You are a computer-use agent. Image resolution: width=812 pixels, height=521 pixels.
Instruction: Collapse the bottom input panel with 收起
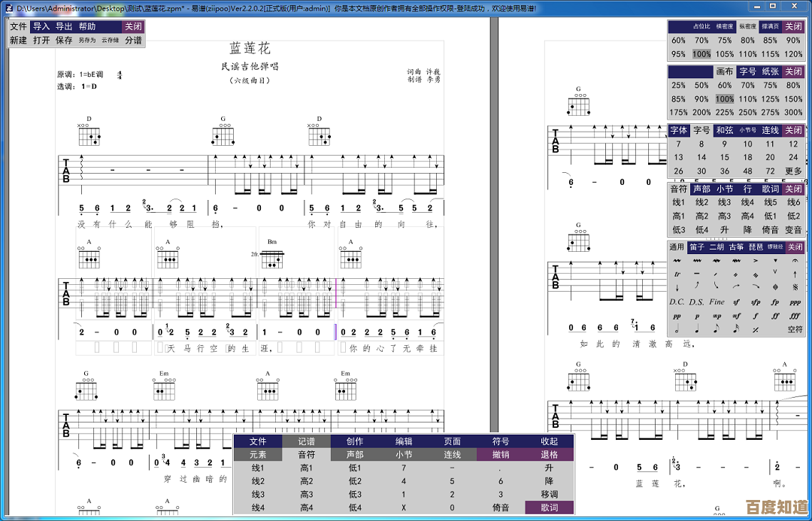click(549, 441)
